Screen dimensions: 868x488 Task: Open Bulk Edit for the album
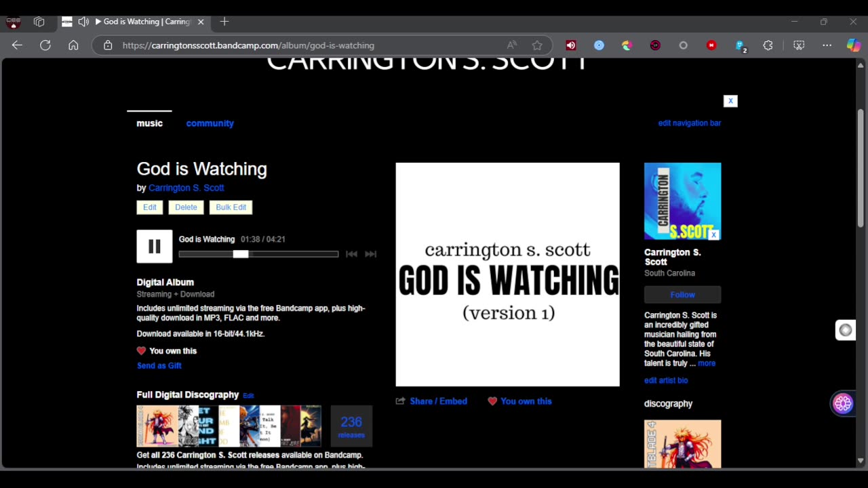coord(231,207)
